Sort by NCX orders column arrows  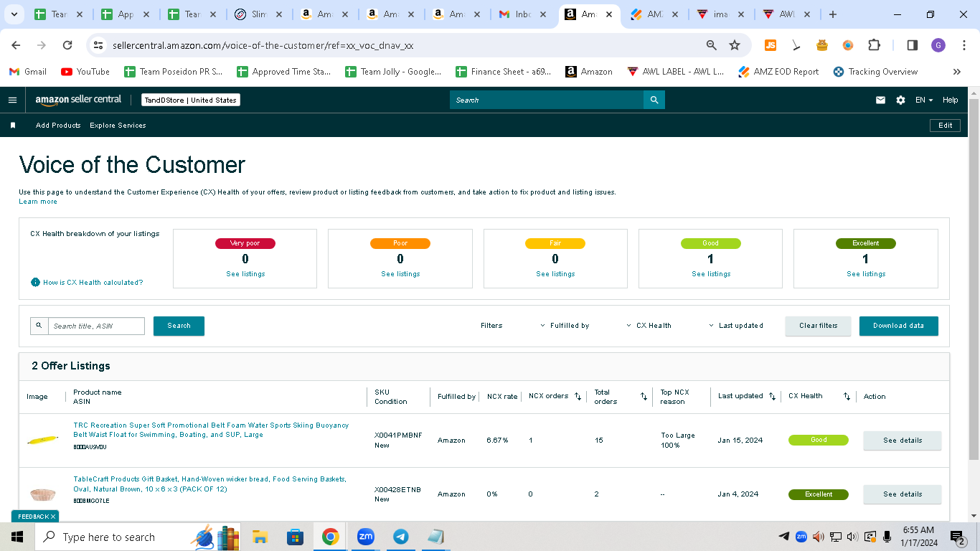click(x=578, y=396)
